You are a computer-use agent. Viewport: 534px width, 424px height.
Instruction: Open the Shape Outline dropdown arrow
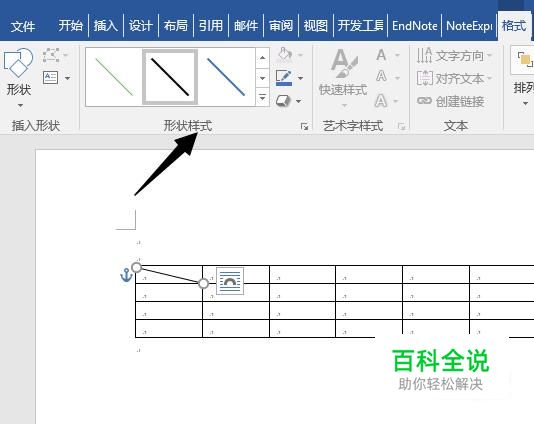point(300,78)
